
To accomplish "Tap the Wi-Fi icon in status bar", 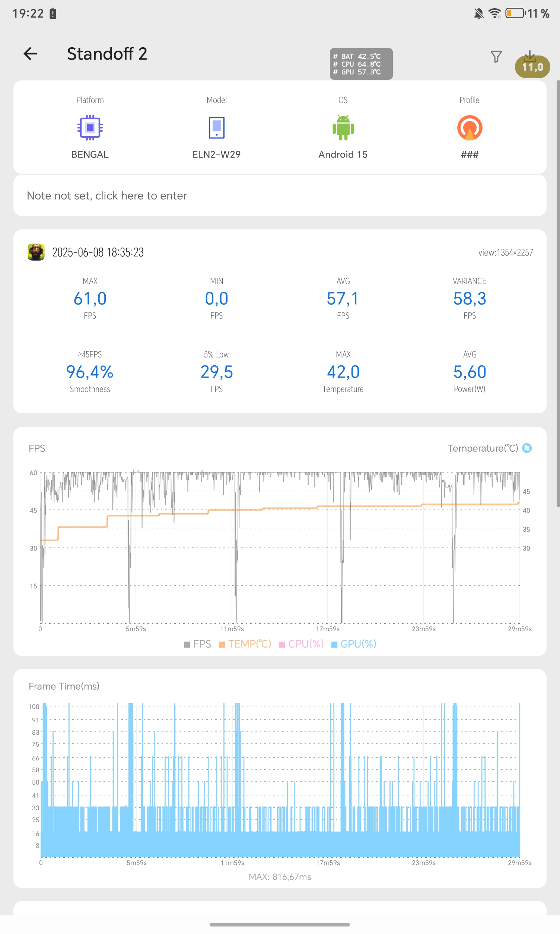I will pyautogui.click(x=495, y=13).
